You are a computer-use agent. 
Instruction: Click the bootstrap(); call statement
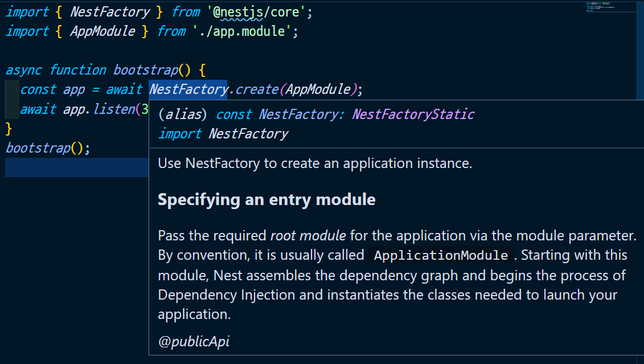(48, 148)
